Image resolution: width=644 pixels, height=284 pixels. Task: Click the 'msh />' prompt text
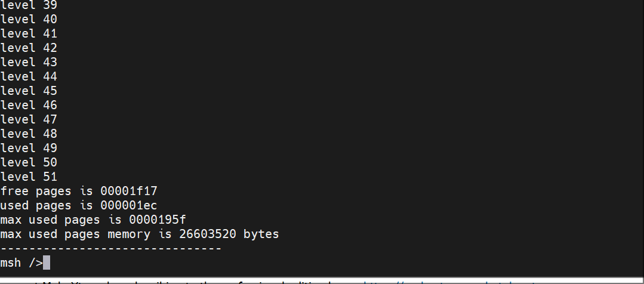21,263
